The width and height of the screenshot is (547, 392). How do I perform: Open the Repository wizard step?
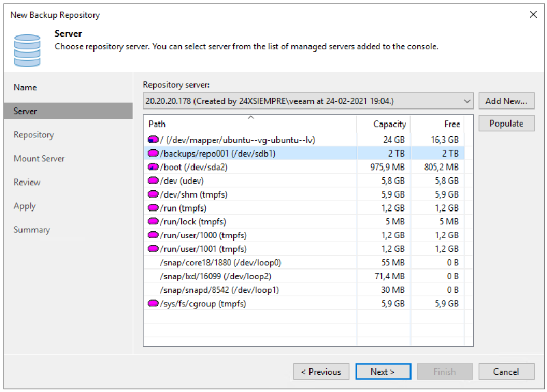tap(34, 135)
